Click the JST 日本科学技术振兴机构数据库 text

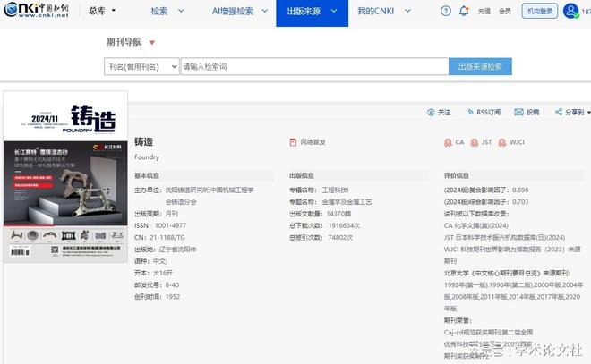505,238
